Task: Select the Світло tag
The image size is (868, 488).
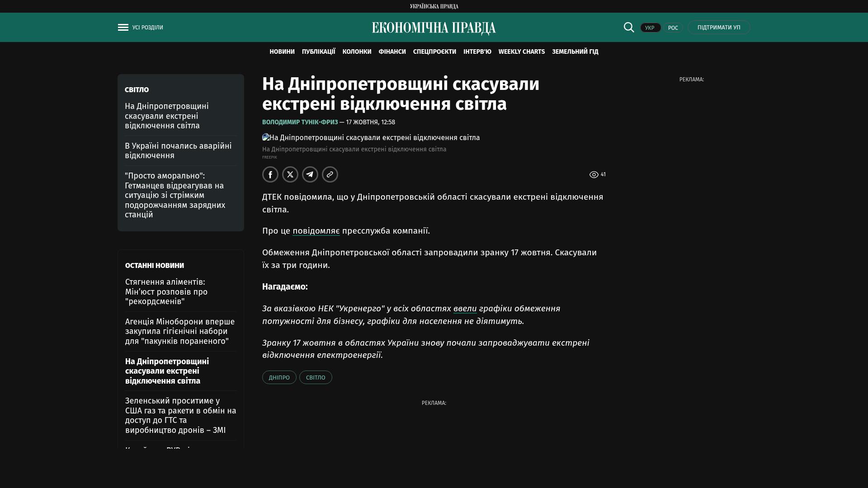Action: pyautogui.click(x=316, y=377)
